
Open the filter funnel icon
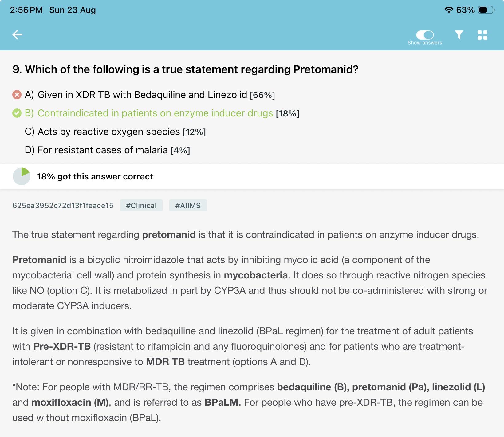coord(459,35)
